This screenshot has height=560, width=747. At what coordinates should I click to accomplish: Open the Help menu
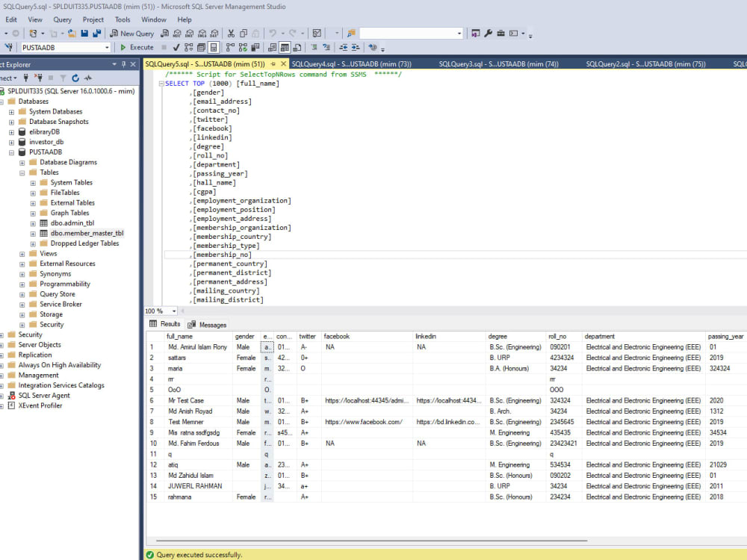[185, 19]
